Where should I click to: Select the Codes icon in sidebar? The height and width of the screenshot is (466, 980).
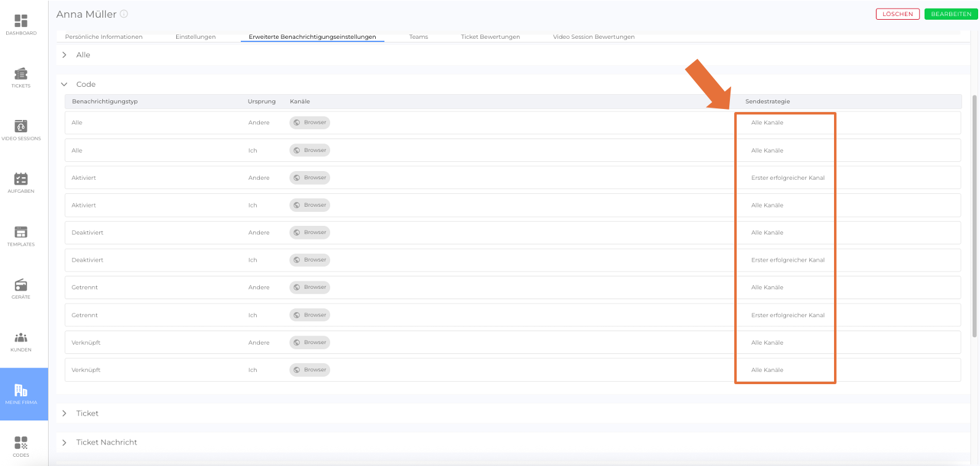21,446
